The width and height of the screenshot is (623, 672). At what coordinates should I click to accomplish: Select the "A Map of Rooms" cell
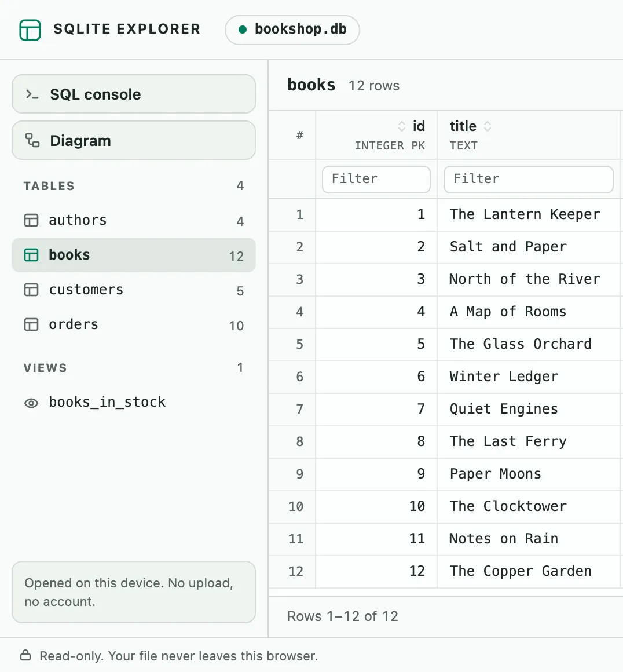pos(530,312)
